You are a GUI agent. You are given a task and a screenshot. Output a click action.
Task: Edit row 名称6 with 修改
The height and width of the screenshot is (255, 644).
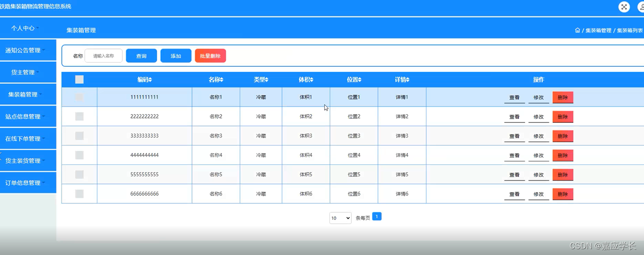538,195
